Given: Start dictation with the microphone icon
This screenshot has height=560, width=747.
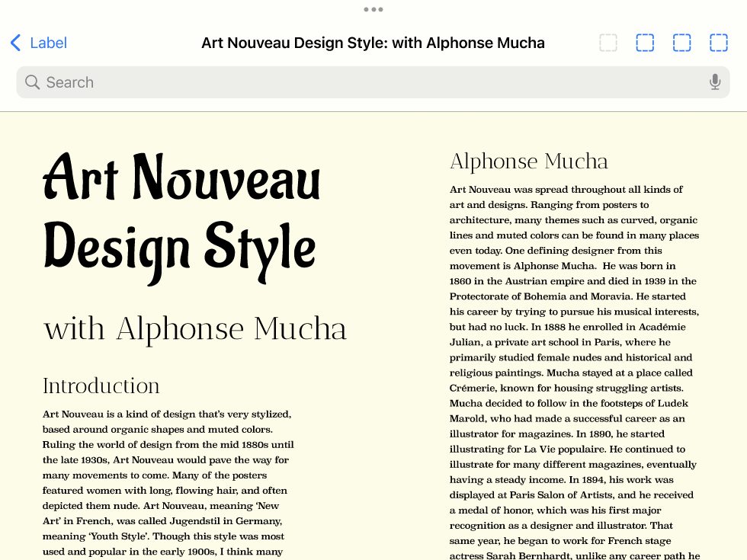Looking at the screenshot, I should 714,82.
